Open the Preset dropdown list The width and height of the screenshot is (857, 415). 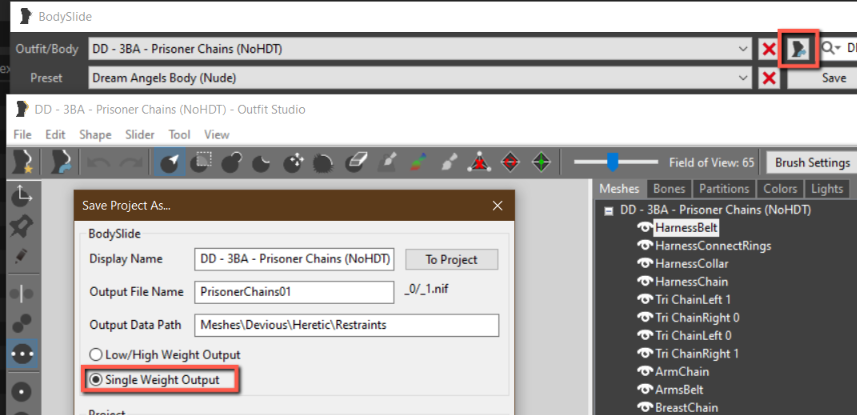(x=743, y=78)
